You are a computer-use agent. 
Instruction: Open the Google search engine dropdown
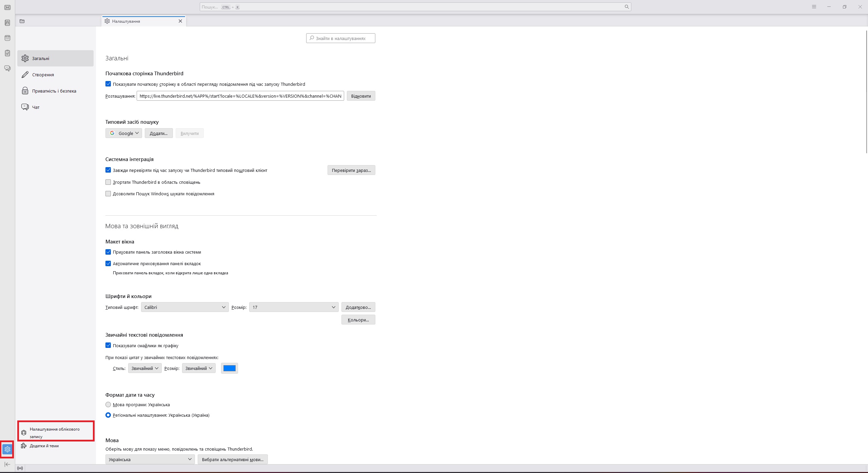coord(124,133)
